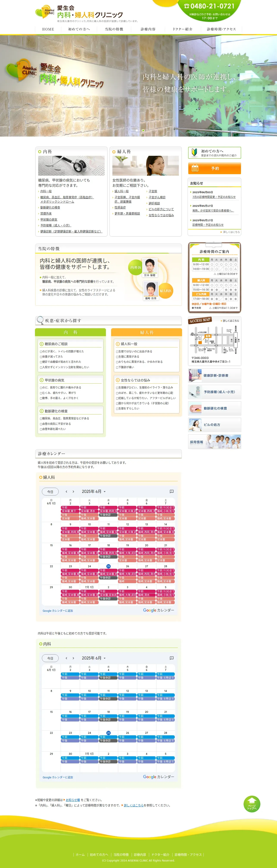Open the ピルの処方 banner
277x868 pixels.
(x=214, y=425)
